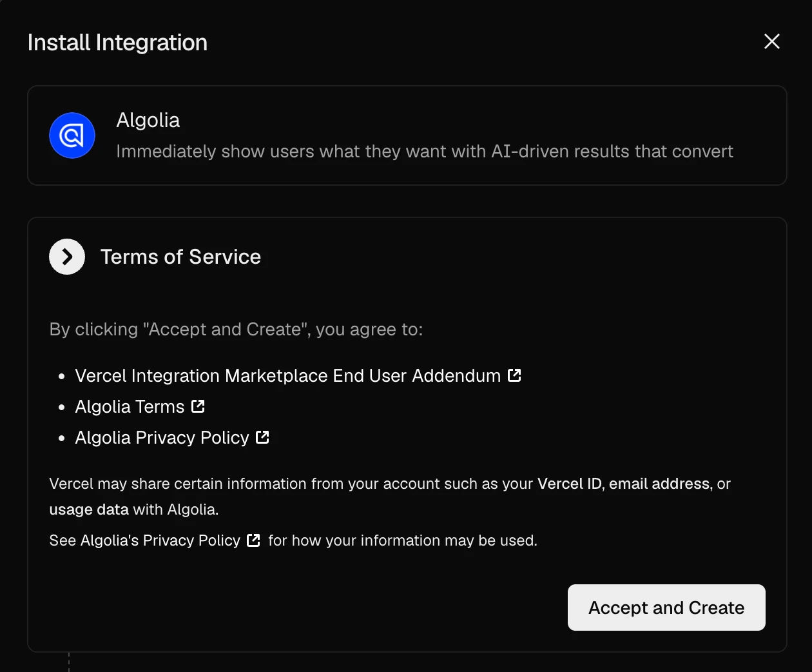Click "for how your information may be used" text
Image resolution: width=812 pixels, height=672 pixels.
[403, 540]
